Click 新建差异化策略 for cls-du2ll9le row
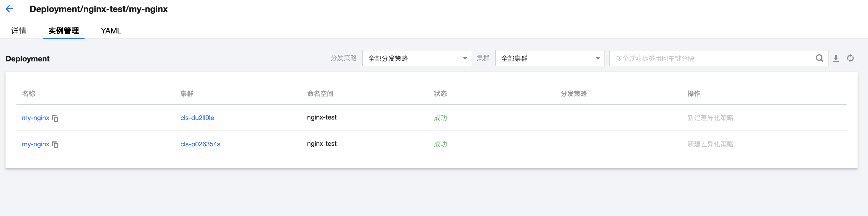 pos(710,118)
